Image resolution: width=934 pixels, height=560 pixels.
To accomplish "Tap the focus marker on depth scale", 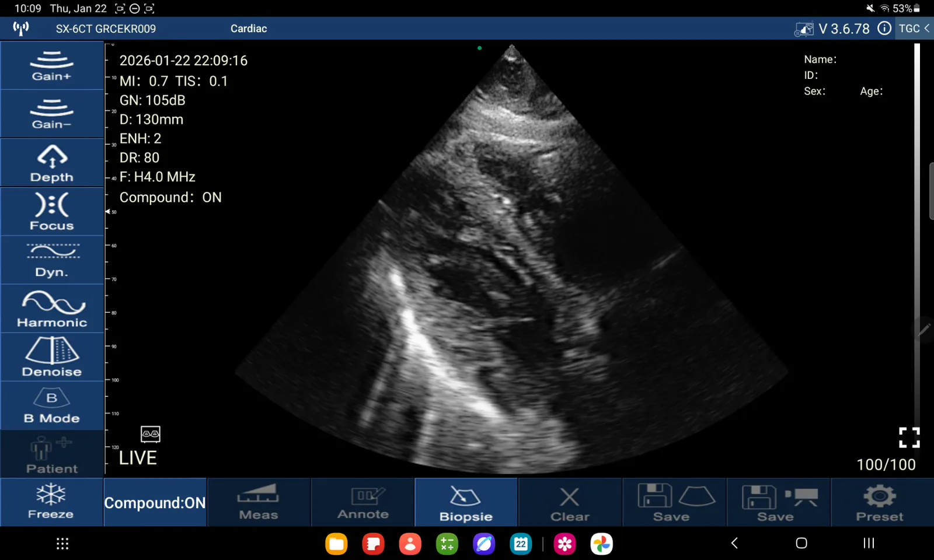I will tap(108, 212).
